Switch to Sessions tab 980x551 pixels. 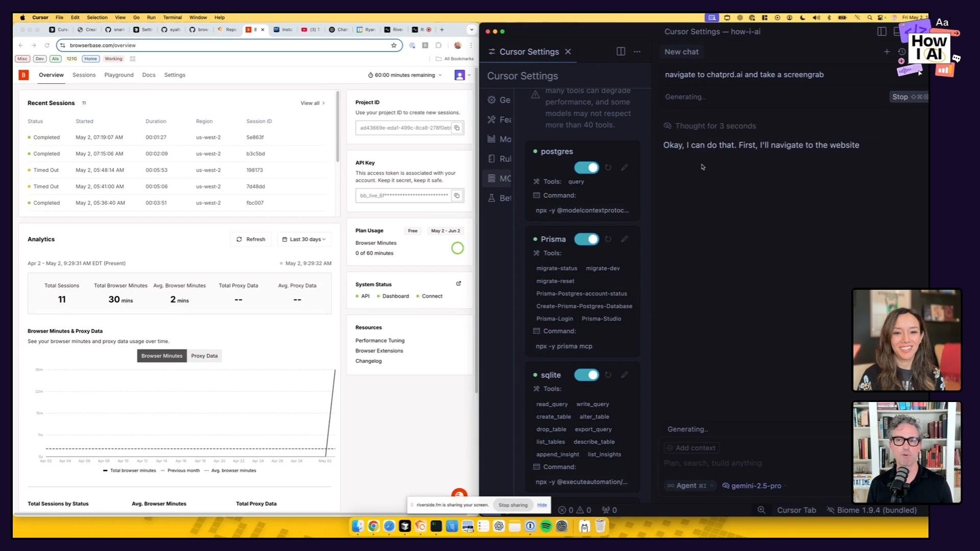84,75
